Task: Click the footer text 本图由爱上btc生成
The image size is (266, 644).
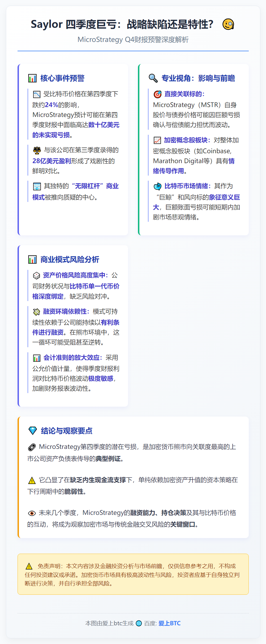Action: [x=109, y=623]
